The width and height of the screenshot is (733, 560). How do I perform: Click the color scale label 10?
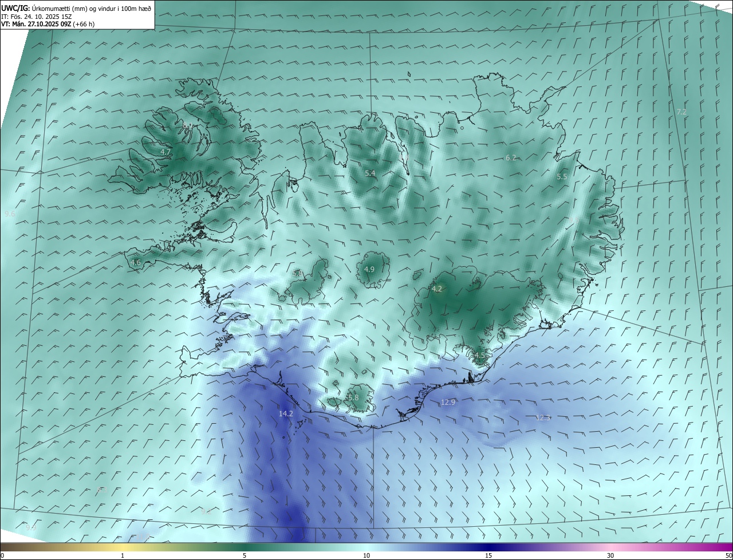[x=366, y=555]
